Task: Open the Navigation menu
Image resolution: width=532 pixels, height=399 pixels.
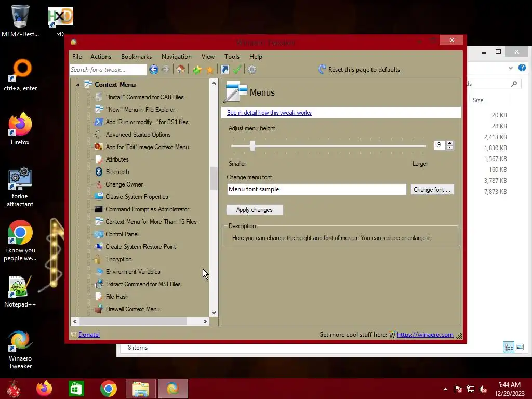Action: (177, 57)
